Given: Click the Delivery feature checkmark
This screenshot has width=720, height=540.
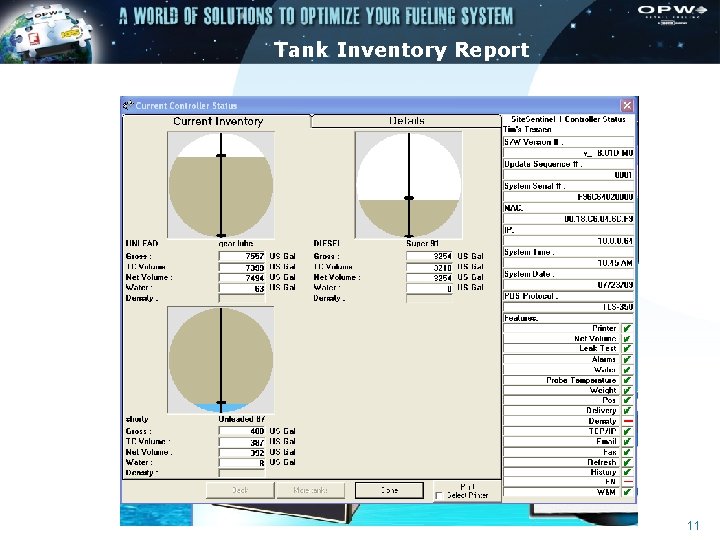Looking at the screenshot, I should point(627,411).
